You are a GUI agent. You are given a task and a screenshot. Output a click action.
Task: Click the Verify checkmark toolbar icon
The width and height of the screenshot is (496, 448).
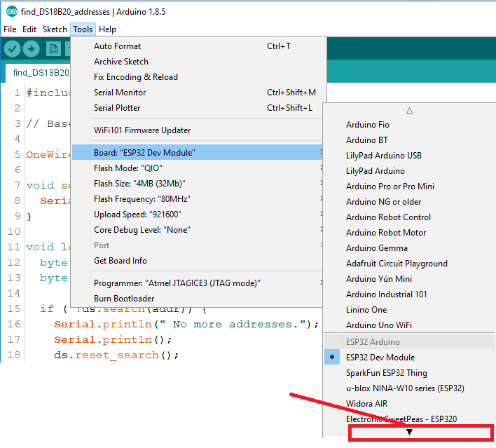[12, 48]
